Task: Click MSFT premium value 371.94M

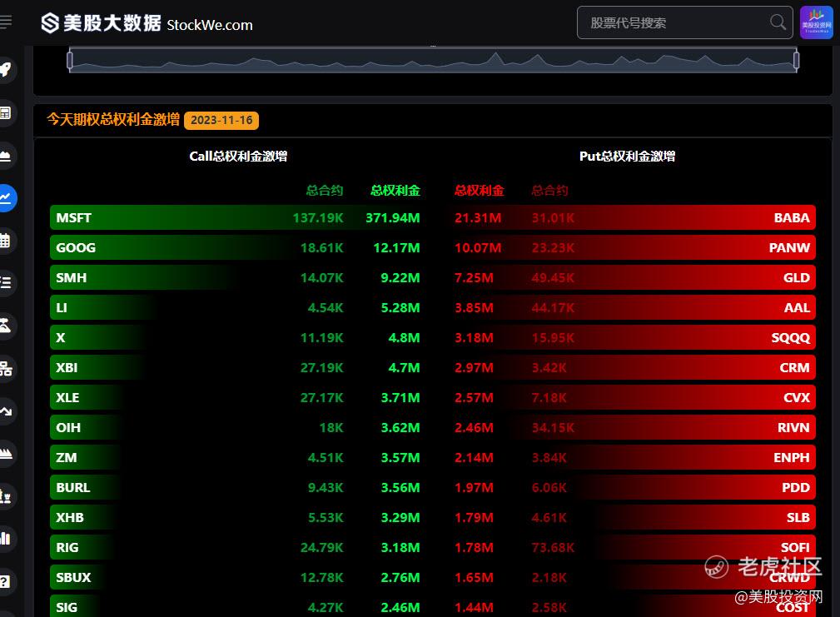Action: (393, 218)
